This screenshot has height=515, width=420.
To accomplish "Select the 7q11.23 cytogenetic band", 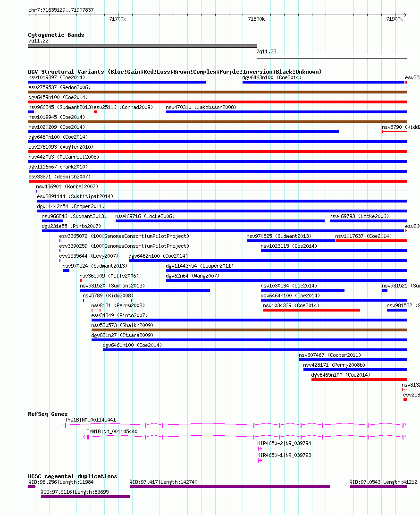I will pos(332,57).
